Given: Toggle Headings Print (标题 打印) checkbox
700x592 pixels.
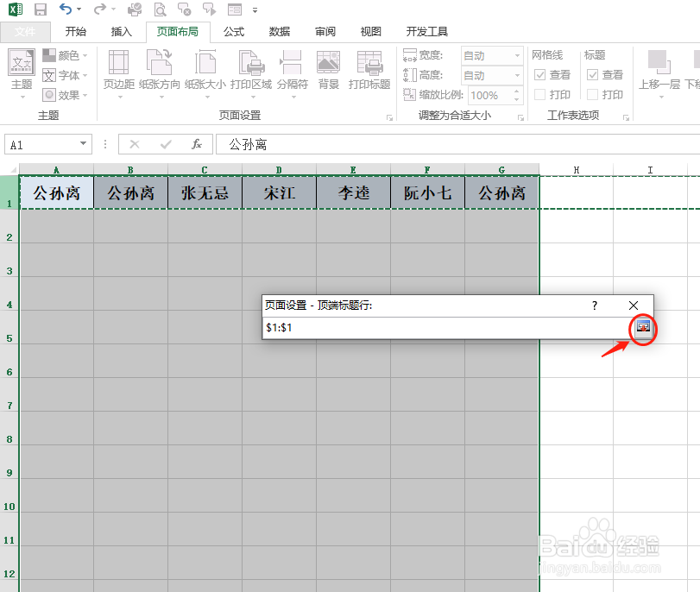Looking at the screenshot, I should pyautogui.click(x=592, y=95).
